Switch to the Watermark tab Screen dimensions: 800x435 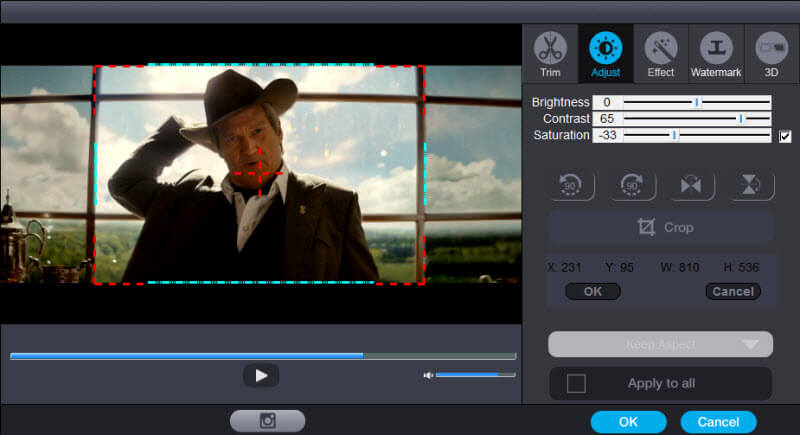click(x=716, y=54)
